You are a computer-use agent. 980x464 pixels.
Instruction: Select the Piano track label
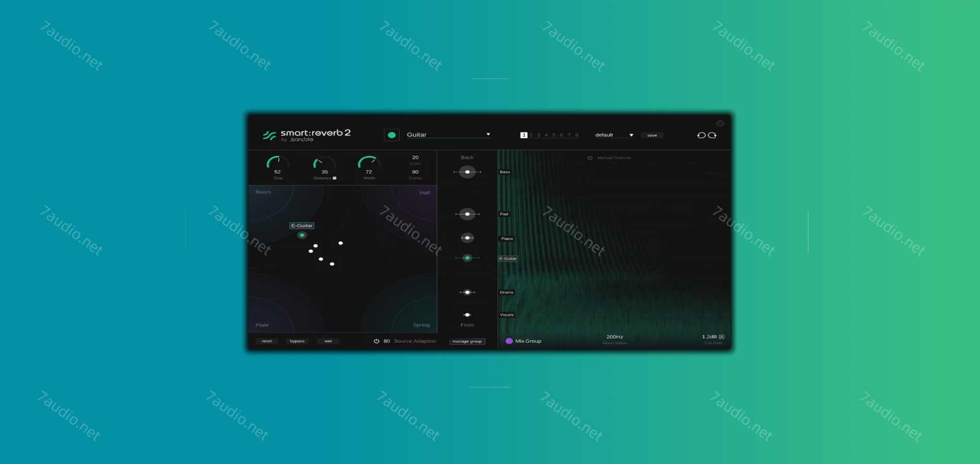(x=507, y=239)
